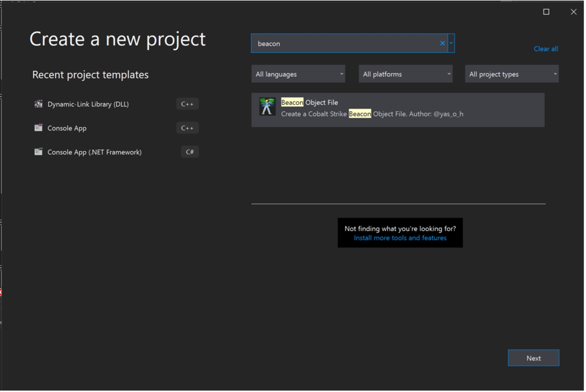Click the .NET Framework Console App icon

[39, 152]
